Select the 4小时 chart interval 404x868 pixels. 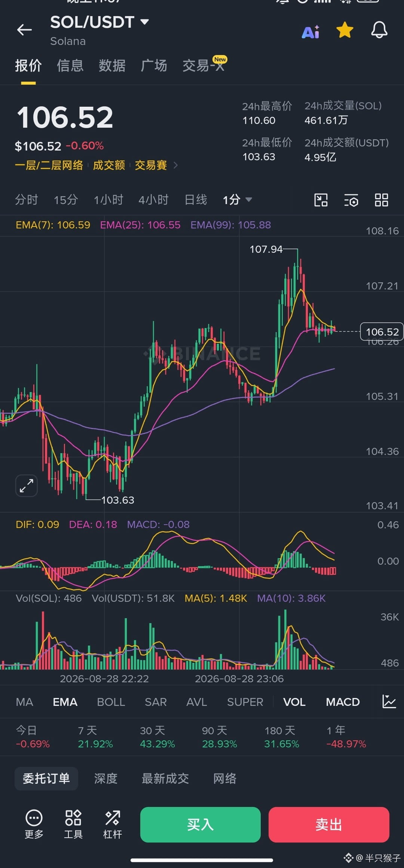pyautogui.click(x=153, y=200)
